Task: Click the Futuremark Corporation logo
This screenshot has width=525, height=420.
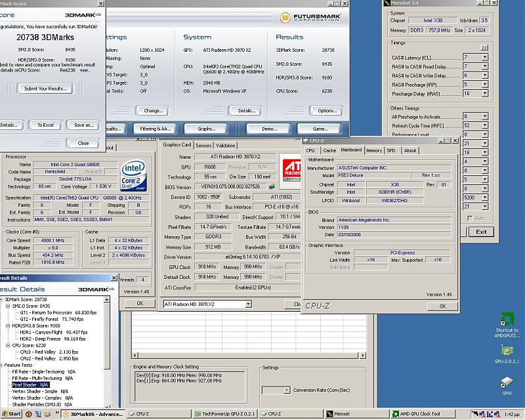Action: [310, 18]
